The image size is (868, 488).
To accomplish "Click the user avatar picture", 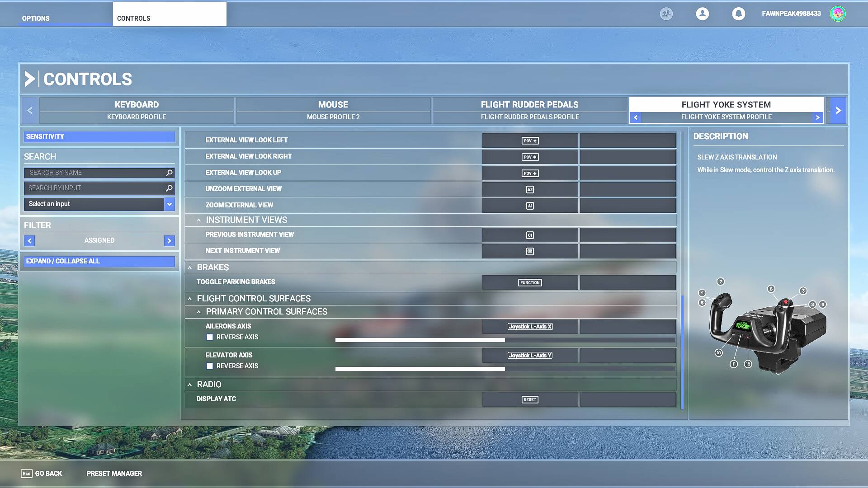I will click(837, 14).
